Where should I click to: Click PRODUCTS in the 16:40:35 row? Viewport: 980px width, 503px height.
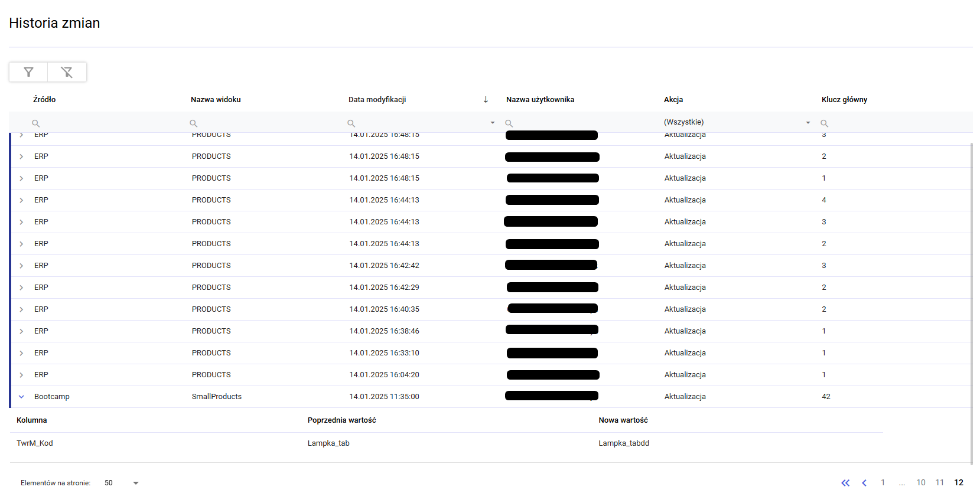[211, 309]
